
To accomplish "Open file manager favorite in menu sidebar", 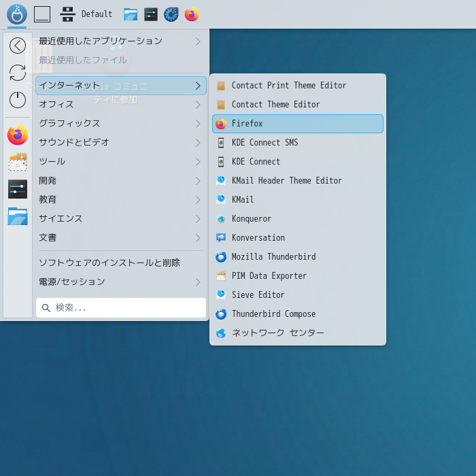I will 18,216.
